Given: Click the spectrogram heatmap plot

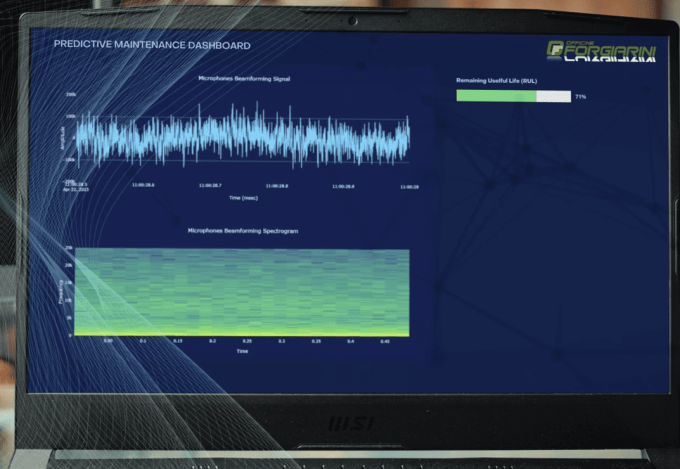Looking at the screenshot, I should 242,292.
